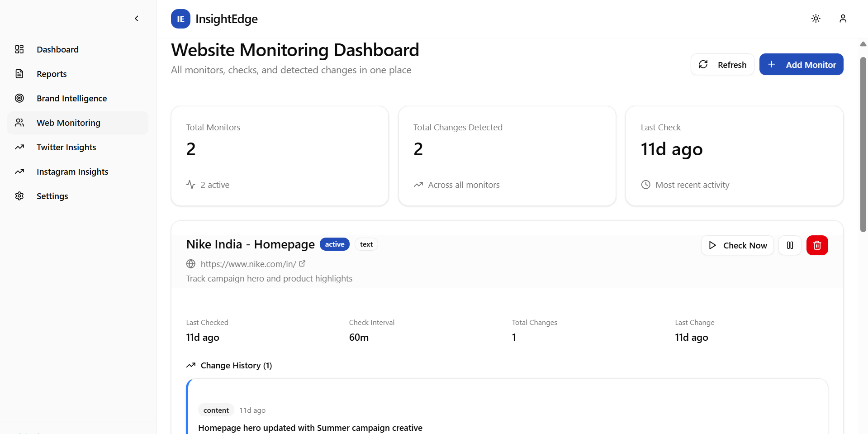Open the Instagram Insights icon
Image resolution: width=868 pixels, height=434 pixels.
click(19, 172)
